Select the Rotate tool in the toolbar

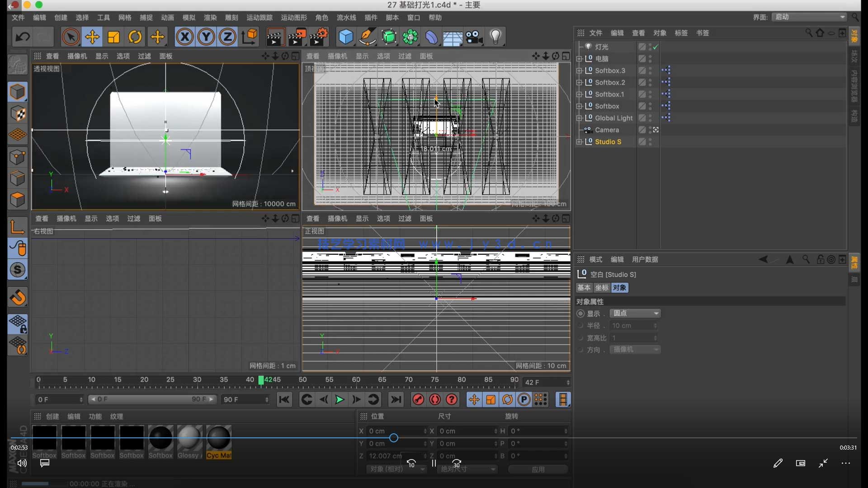pyautogui.click(x=135, y=37)
